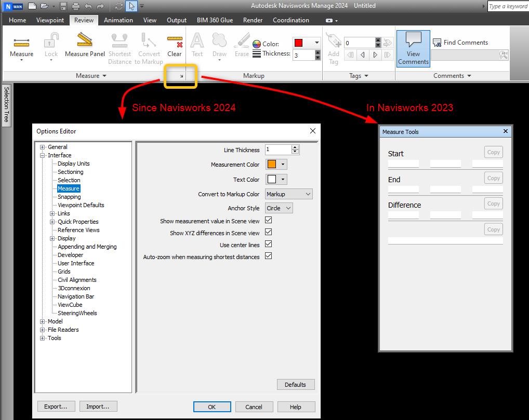Expand the Model tree node

tap(43, 321)
